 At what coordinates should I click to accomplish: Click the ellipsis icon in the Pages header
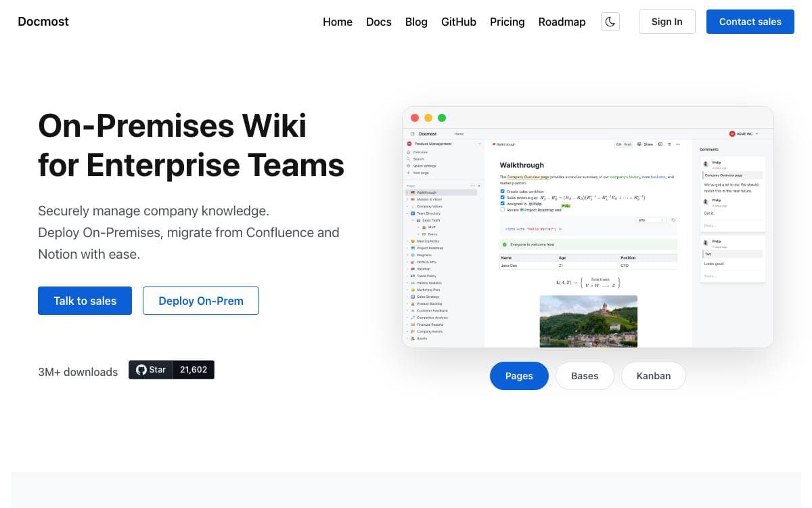click(473, 186)
